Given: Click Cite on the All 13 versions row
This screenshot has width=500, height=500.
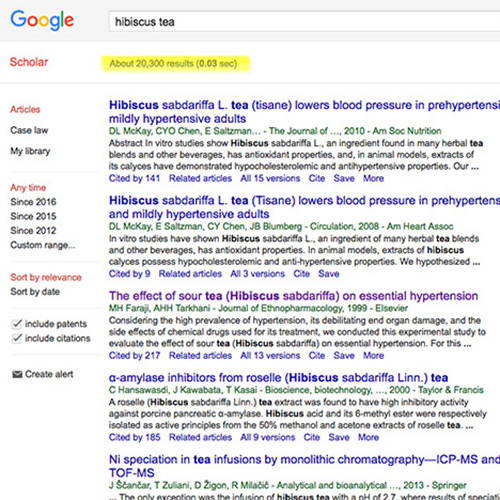Looking at the screenshot, I should pyautogui.click(x=317, y=355).
